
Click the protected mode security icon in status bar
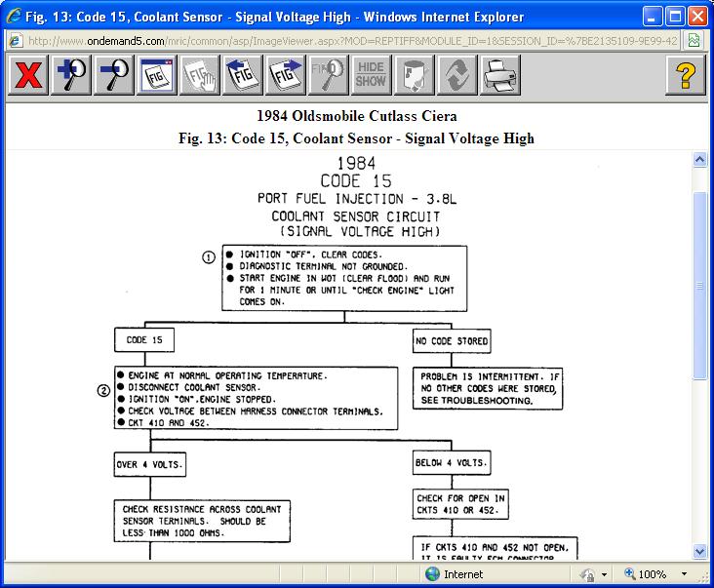pos(587,574)
